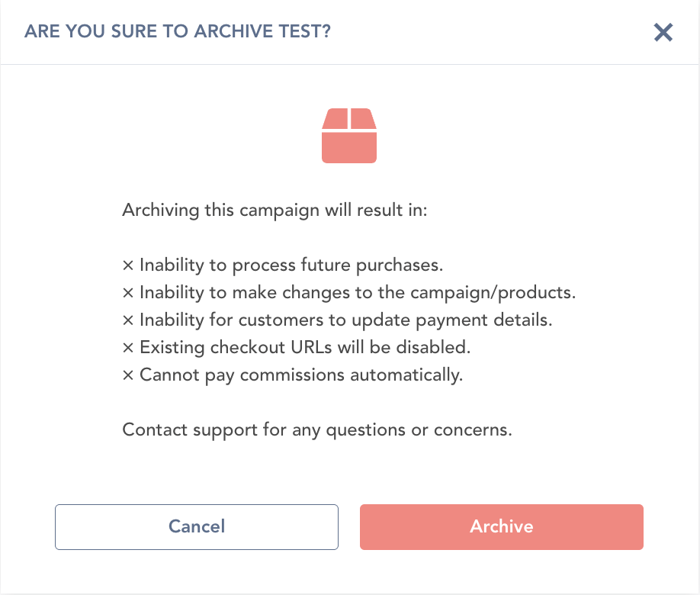700x595 pixels.
Task: Click the × mark before 'make changes to the campaign'
Action: [x=128, y=293]
